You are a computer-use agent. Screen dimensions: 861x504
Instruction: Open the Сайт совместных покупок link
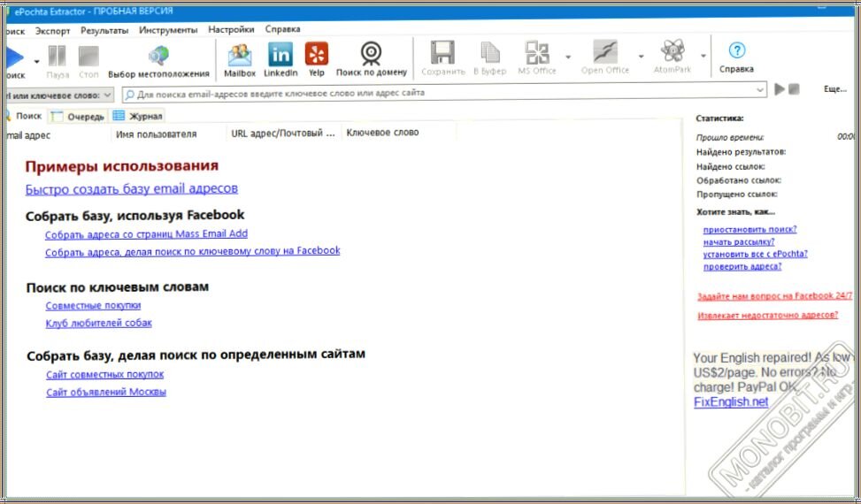[105, 375]
